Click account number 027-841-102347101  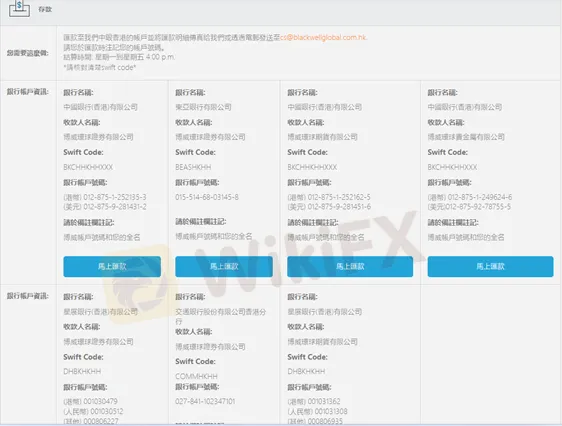(x=205, y=401)
